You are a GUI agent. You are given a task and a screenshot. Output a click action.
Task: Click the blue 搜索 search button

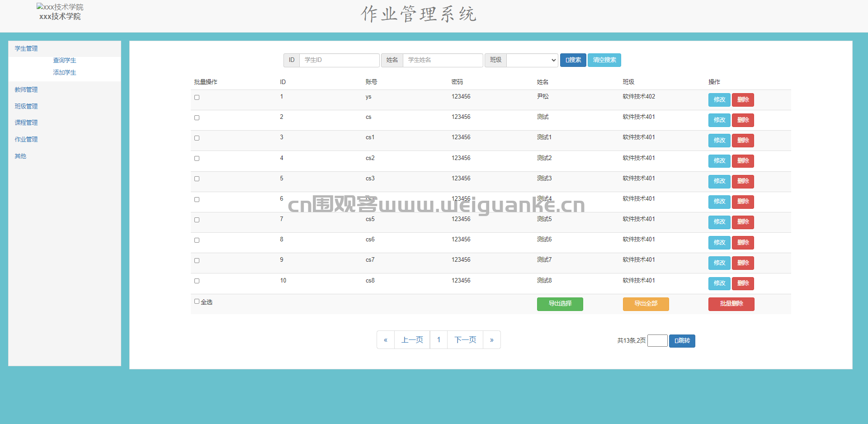pos(573,60)
